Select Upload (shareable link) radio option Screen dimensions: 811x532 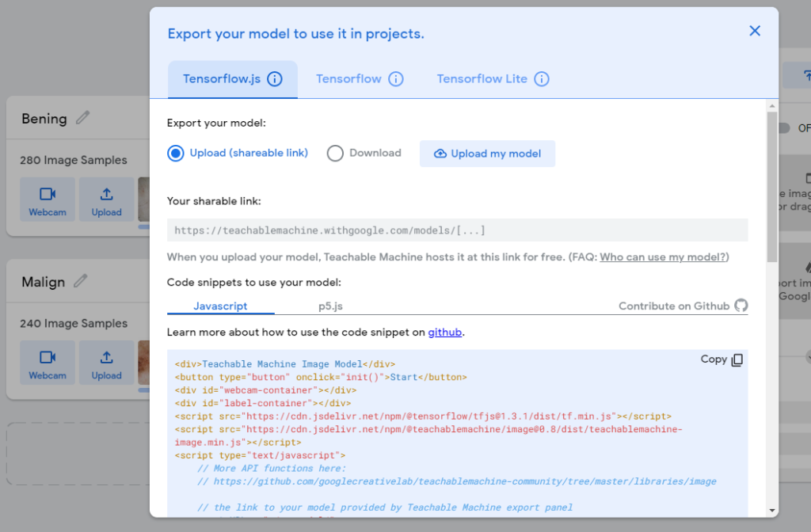coord(238,153)
